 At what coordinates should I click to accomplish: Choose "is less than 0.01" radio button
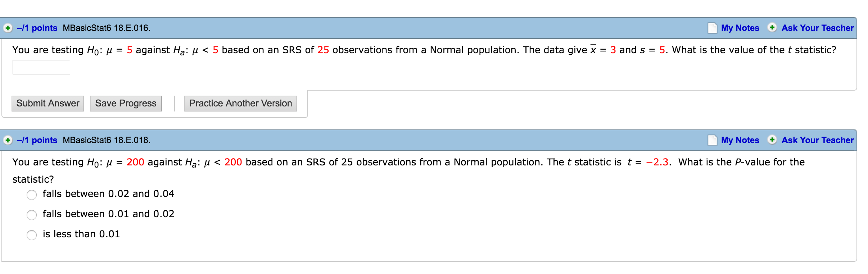(x=32, y=235)
